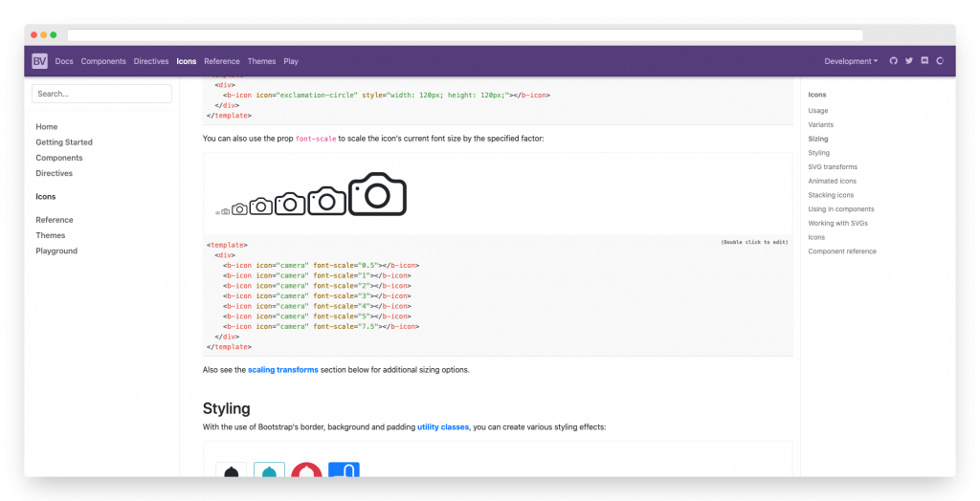
Task: Open Getting Started in the sidebar
Action: pyautogui.click(x=64, y=142)
